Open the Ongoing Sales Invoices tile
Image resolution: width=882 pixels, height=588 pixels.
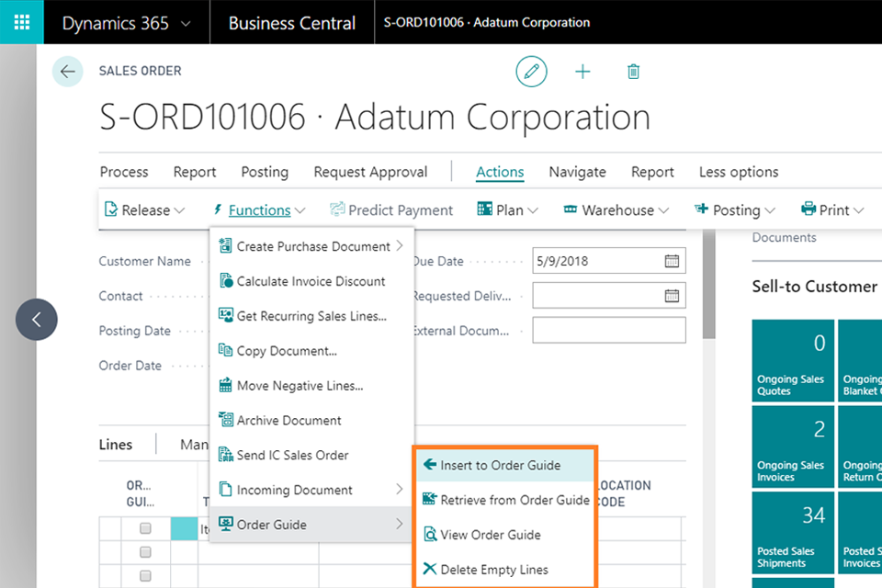pos(793,447)
